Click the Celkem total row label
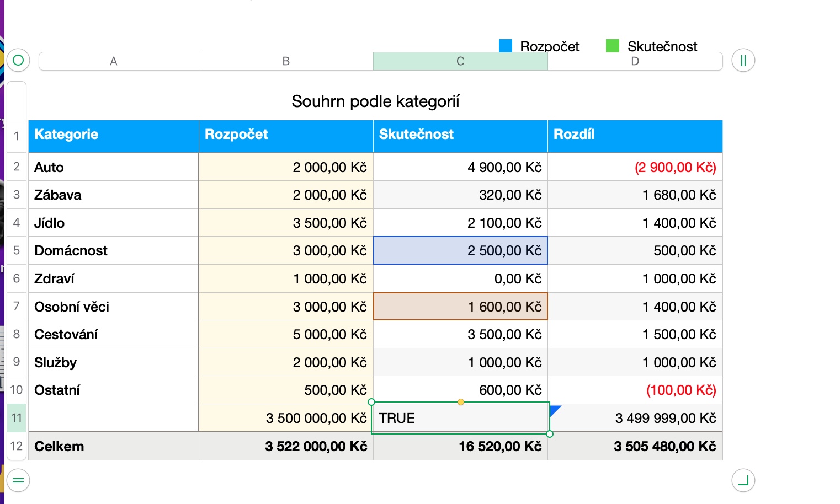The width and height of the screenshot is (840, 504). pyautogui.click(x=59, y=446)
